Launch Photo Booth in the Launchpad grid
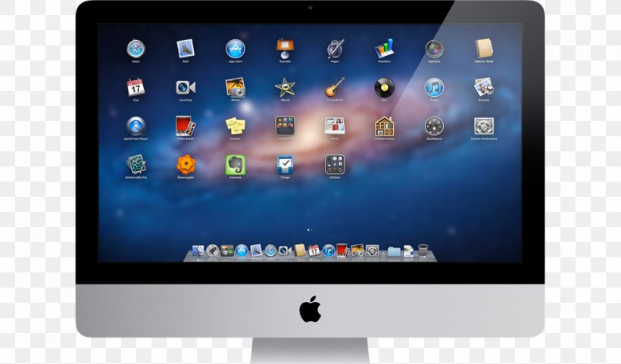621x364 pixels. [x=186, y=126]
